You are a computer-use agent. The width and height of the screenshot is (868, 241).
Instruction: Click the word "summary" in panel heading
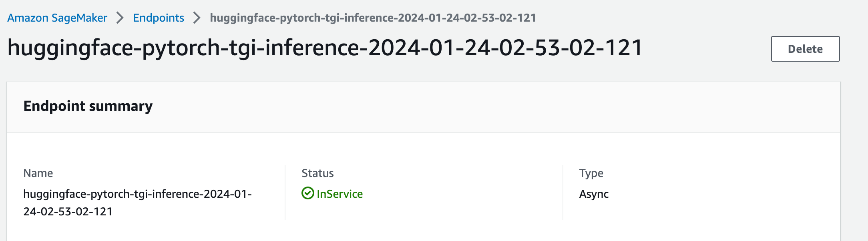tap(121, 106)
